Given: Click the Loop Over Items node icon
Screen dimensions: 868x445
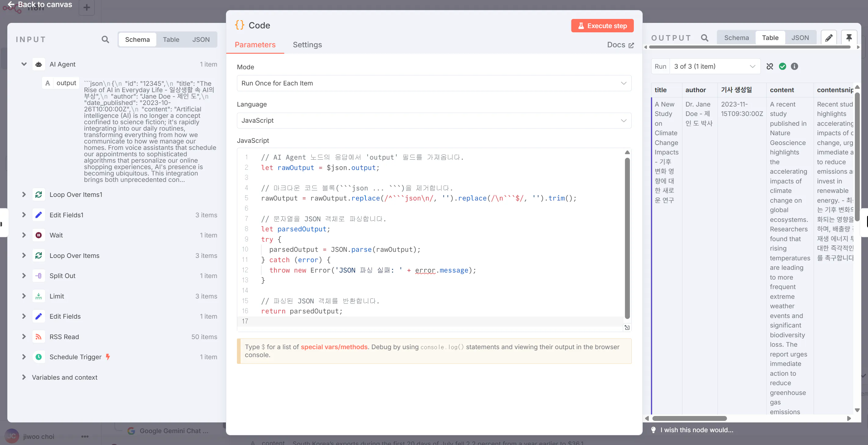Looking at the screenshot, I should coord(39,256).
